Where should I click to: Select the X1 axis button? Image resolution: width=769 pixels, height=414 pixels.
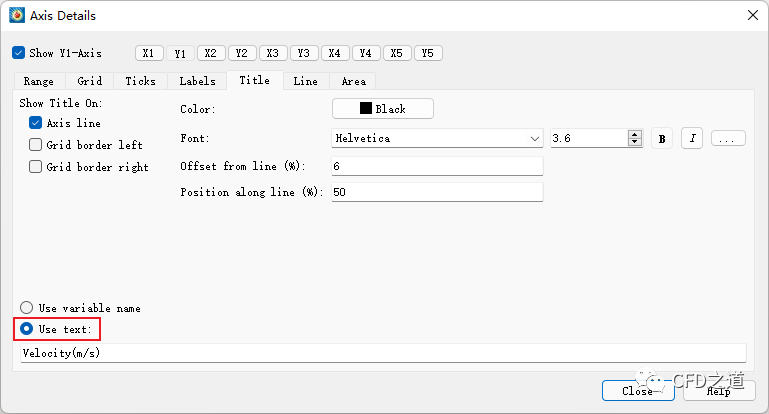point(149,53)
